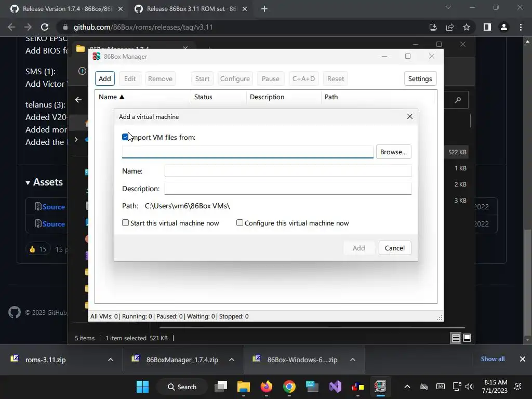Click Show all downloads
The image size is (532, 399).
click(x=493, y=359)
